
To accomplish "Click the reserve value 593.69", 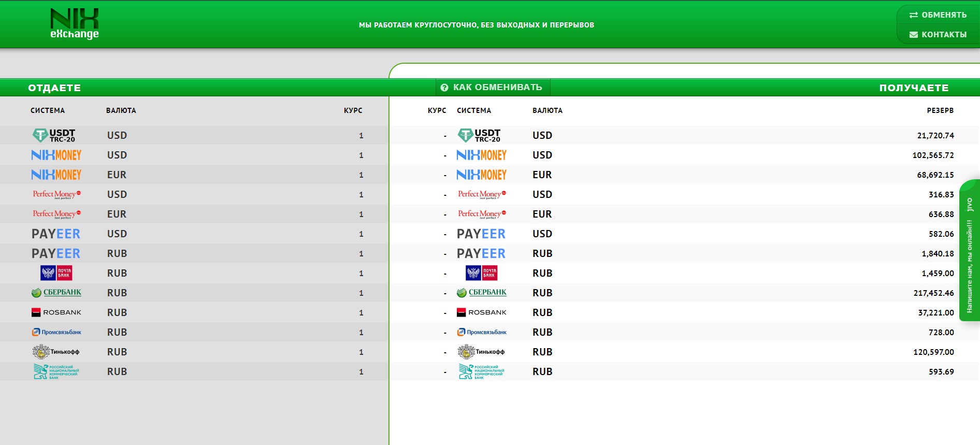I will 941,372.
